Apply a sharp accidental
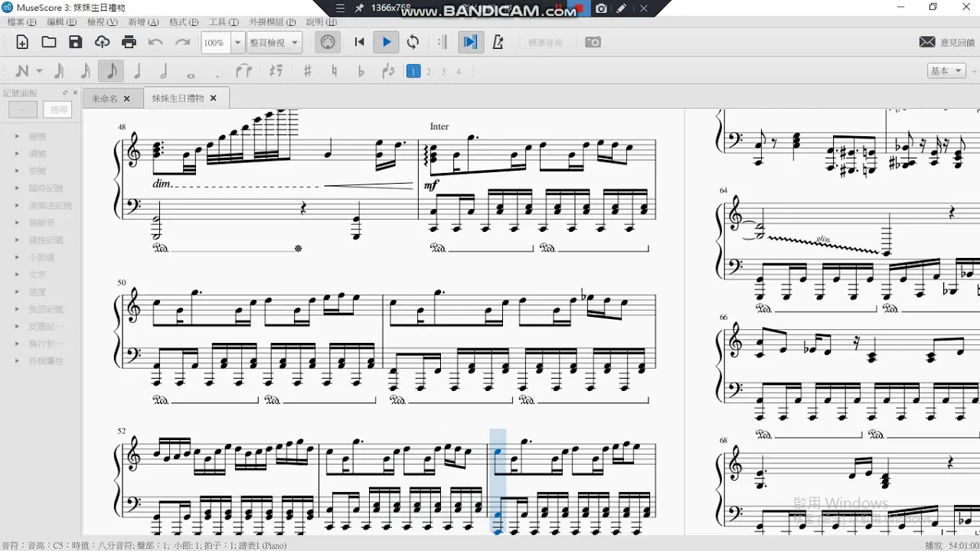This screenshot has height=551, width=980. click(308, 71)
